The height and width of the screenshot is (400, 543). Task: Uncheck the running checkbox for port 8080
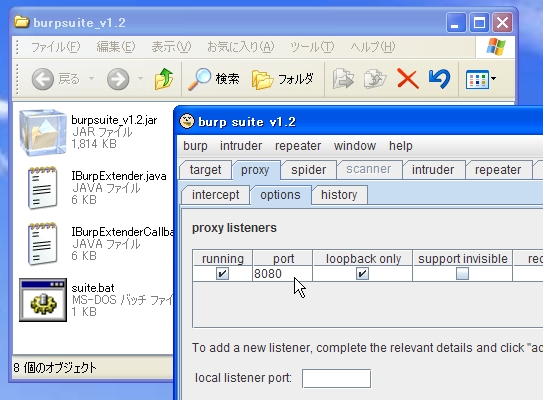click(x=222, y=274)
